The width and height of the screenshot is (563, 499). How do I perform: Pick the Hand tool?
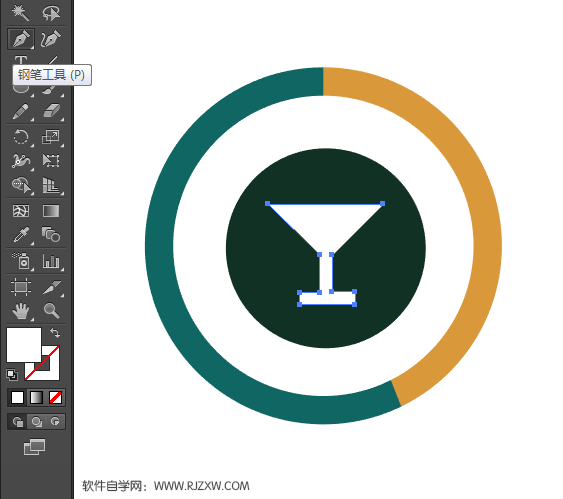[x=21, y=311]
